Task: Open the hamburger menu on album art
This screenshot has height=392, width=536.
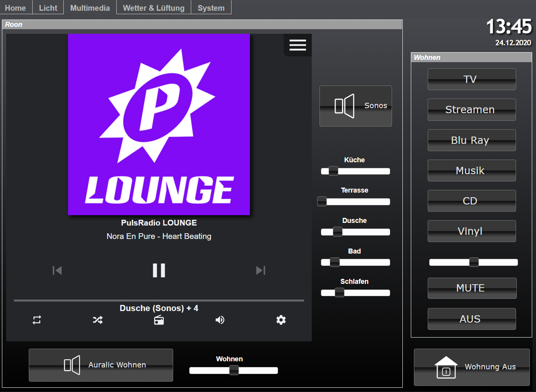Action: coord(298,45)
